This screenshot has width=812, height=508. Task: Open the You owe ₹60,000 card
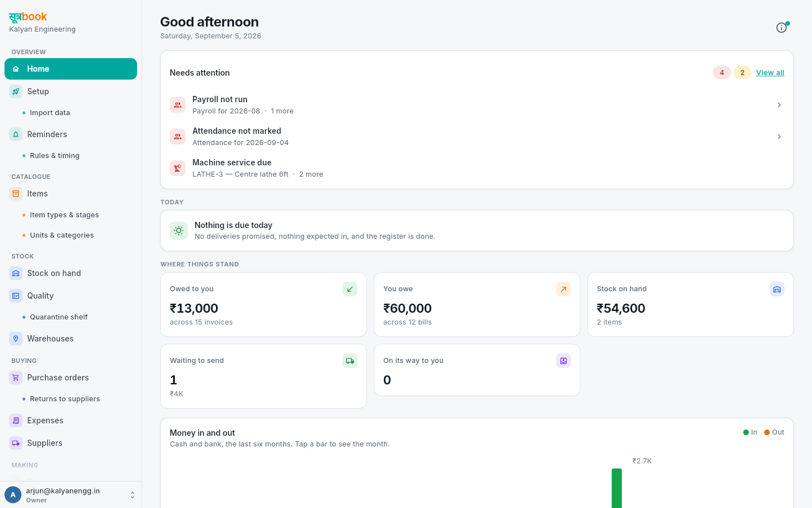pyautogui.click(x=477, y=305)
